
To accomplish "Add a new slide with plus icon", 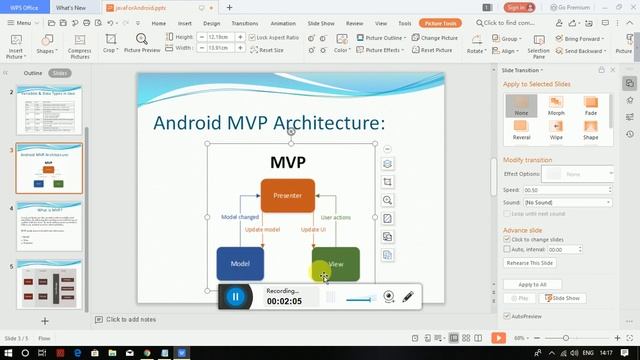I will pyautogui.click(x=45, y=321).
